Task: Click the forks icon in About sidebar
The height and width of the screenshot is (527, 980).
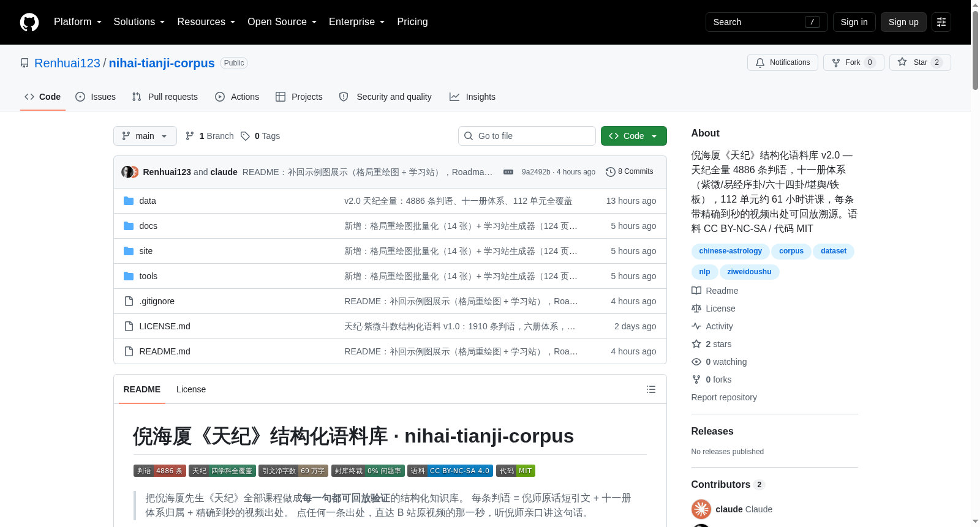Action: click(x=696, y=379)
